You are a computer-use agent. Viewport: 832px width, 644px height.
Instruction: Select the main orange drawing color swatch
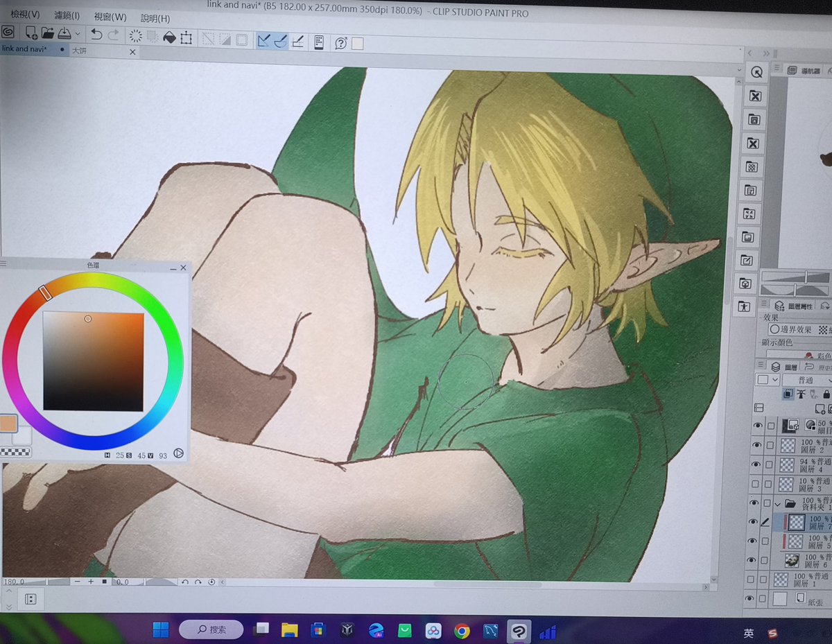pyautogui.click(x=8, y=422)
